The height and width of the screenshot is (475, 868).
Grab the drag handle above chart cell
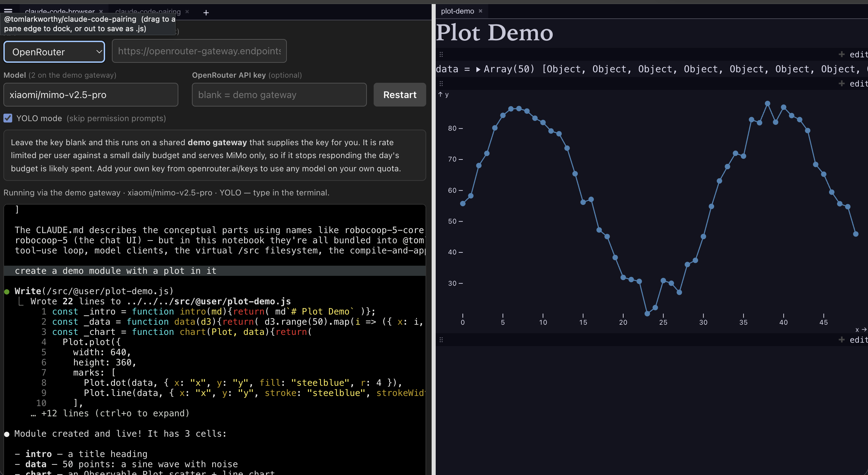441,83
